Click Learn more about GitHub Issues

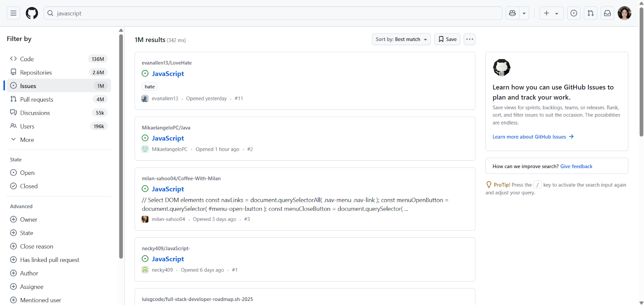click(533, 137)
